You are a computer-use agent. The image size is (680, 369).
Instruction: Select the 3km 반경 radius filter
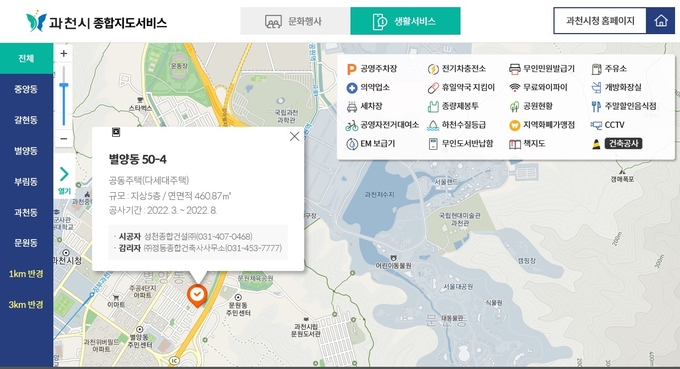coord(26,305)
